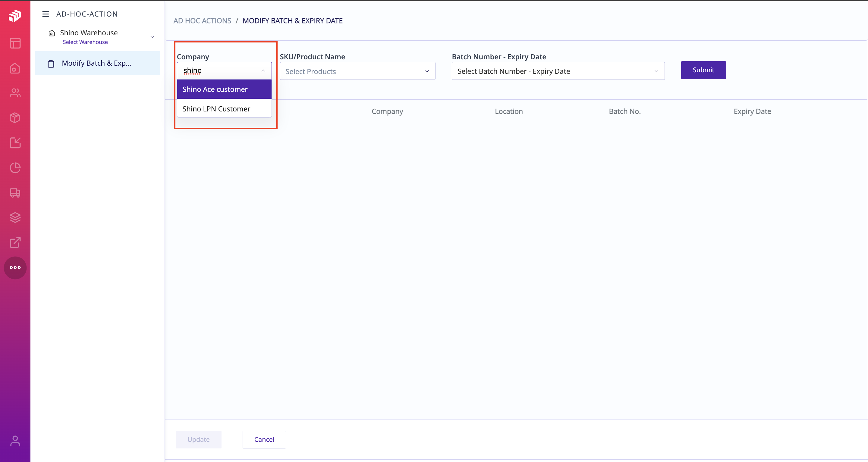The height and width of the screenshot is (462, 868).
Task: Select Shino LPN Customer option
Action: pyautogui.click(x=224, y=109)
